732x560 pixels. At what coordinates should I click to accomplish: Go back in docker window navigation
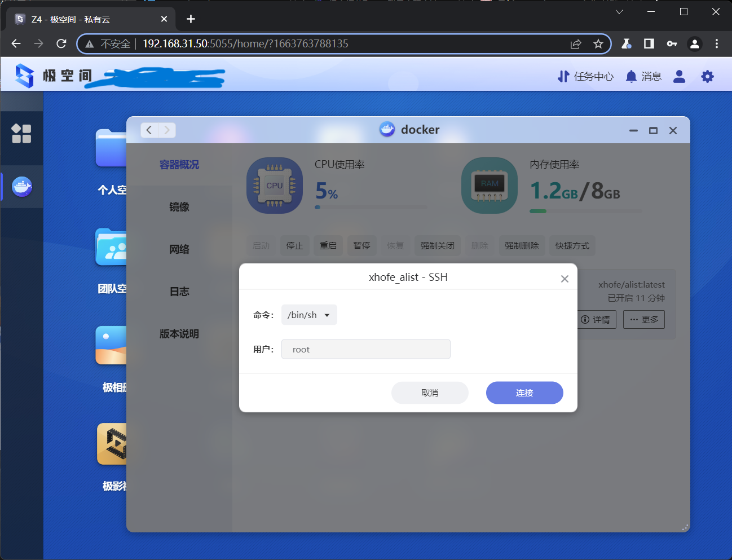tap(149, 130)
